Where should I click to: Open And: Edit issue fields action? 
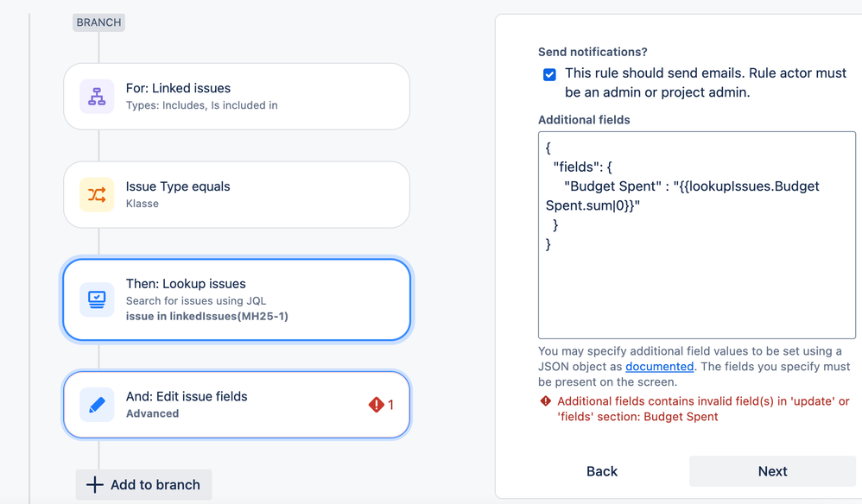237,405
